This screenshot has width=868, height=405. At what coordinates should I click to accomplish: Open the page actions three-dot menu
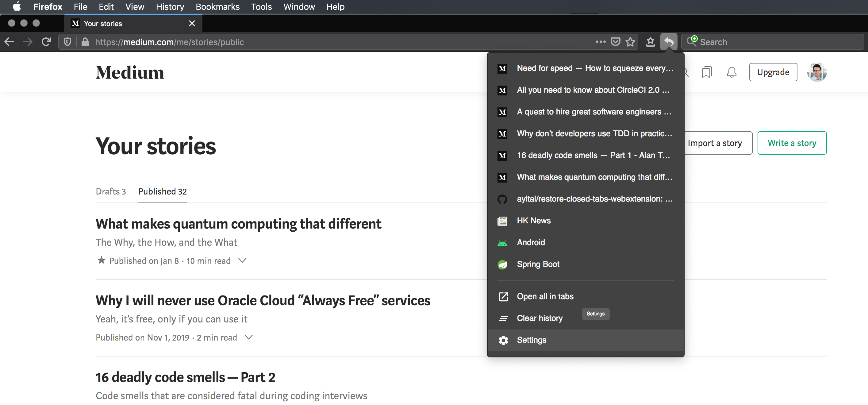600,42
